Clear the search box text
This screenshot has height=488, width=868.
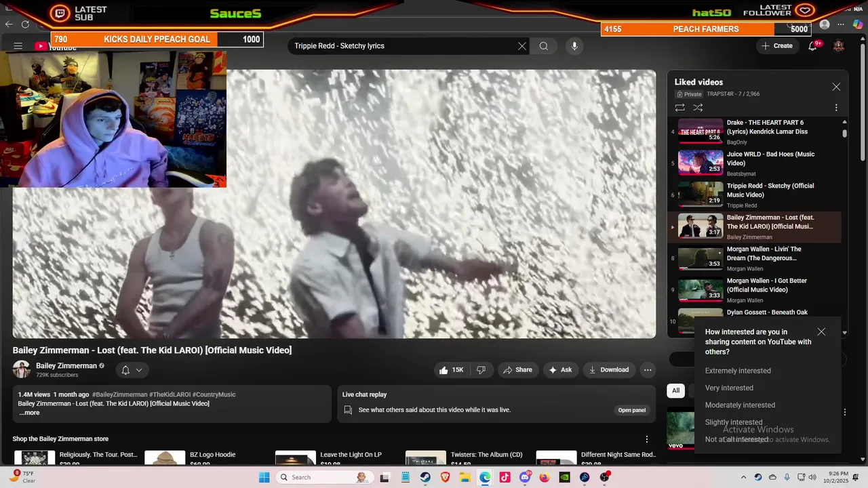[522, 46]
